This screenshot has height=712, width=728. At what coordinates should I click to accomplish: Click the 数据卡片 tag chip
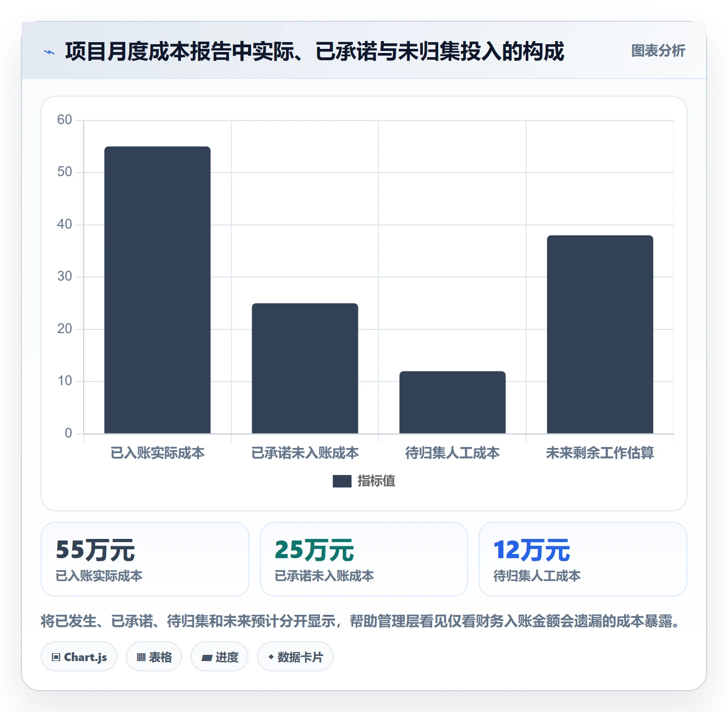(x=295, y=657)
